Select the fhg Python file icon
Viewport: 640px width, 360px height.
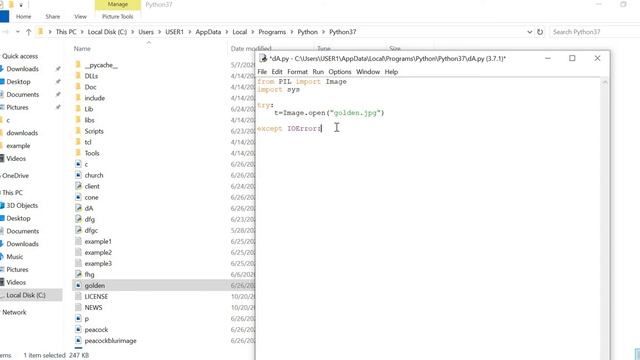(x=78, y=274)
